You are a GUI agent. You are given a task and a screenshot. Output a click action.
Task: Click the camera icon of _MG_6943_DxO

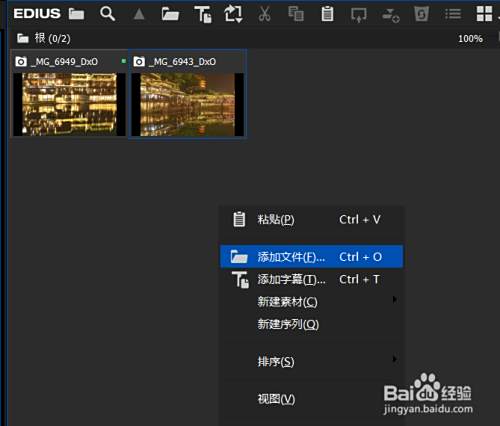click(139, 62)
